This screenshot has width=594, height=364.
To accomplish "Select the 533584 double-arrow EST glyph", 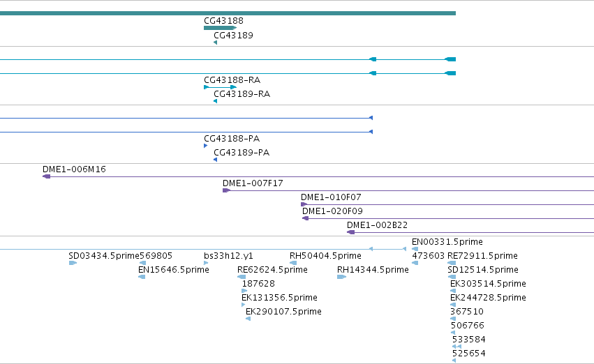I will [x=456, y=347].
